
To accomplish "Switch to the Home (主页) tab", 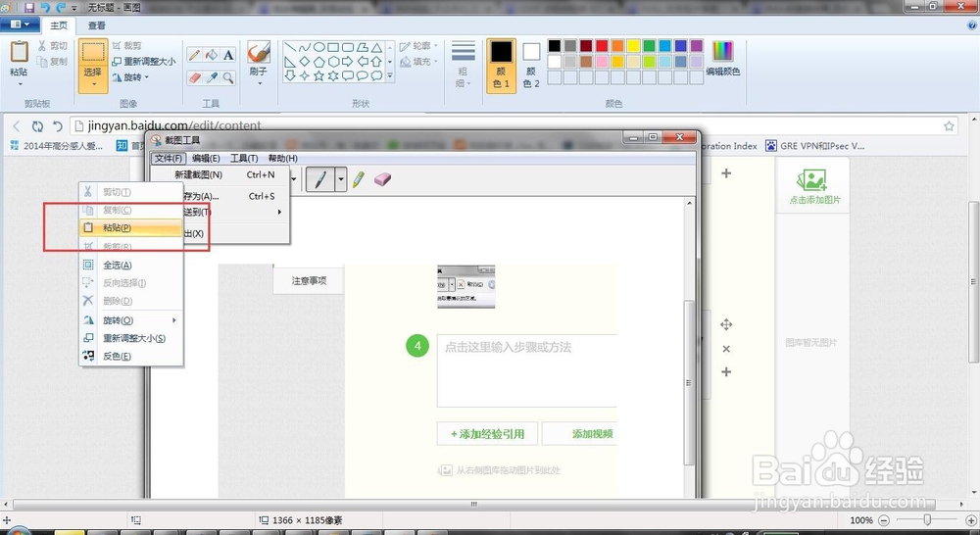I will click(x=59, y=25).
